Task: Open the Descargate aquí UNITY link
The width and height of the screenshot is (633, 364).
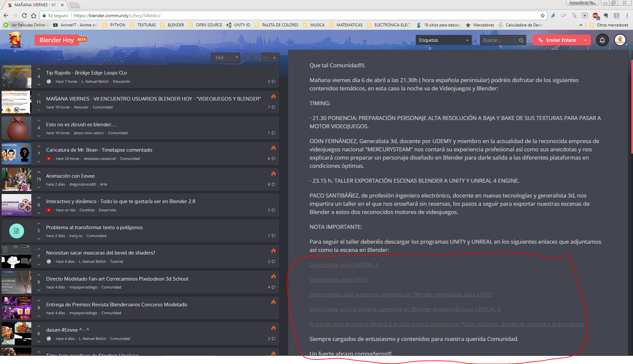Action: 339,280
